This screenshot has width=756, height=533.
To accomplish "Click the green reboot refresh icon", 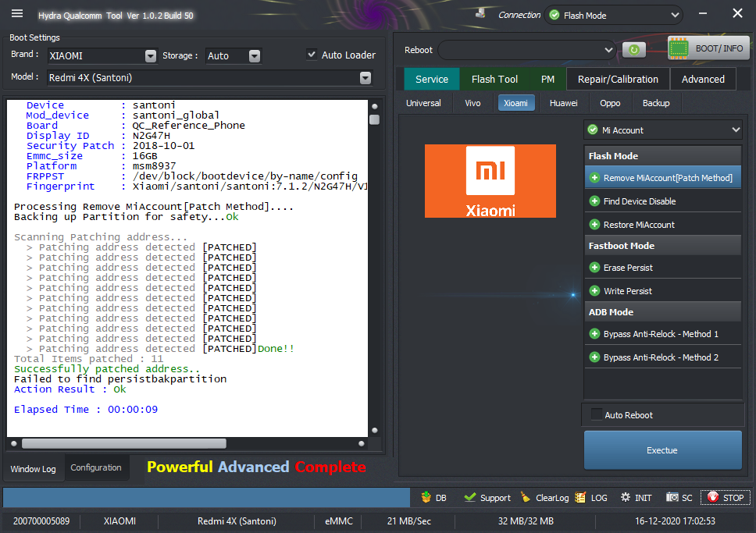I will tap(633, 50).
